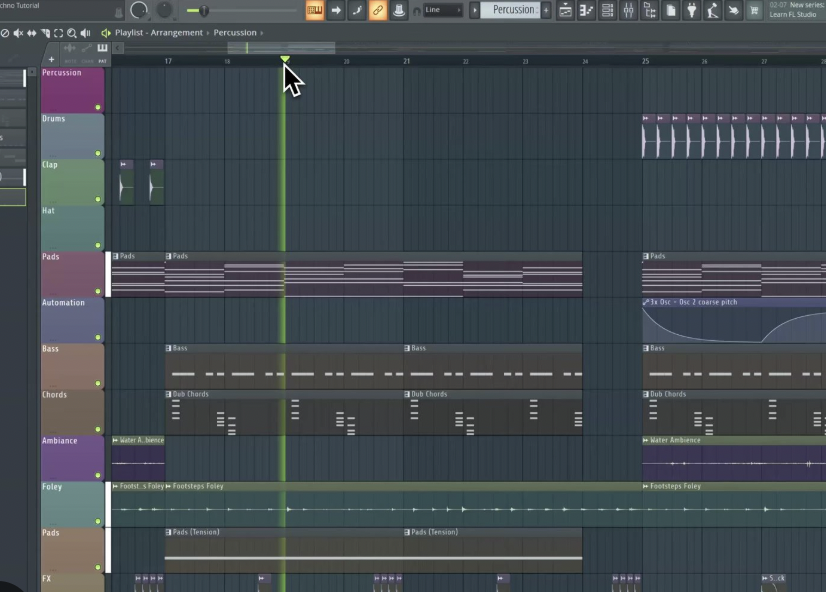Click the right-arrow step editing icon
826x592 pixels.
point(336,10)
